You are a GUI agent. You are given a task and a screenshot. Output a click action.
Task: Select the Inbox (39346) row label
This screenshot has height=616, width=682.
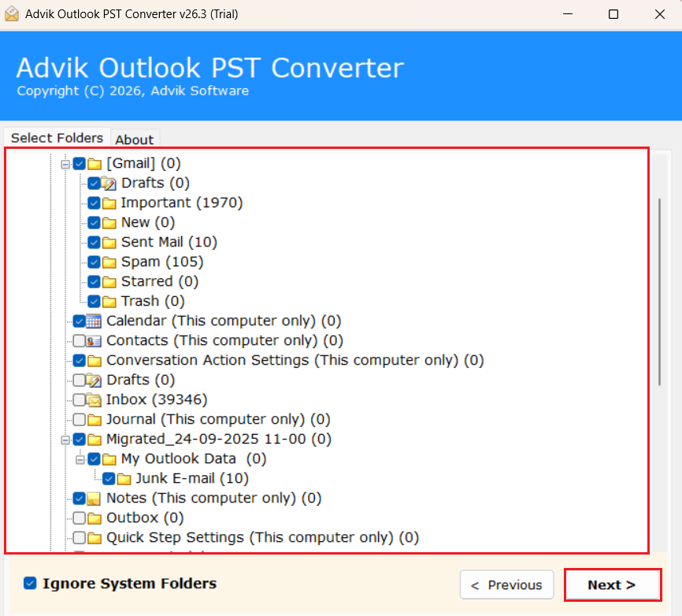tap(157, 400)
